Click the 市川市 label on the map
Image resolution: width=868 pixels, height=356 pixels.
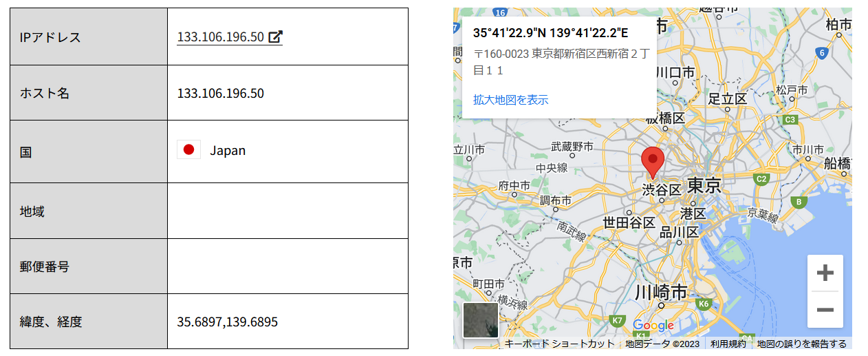tap(808, 149)
